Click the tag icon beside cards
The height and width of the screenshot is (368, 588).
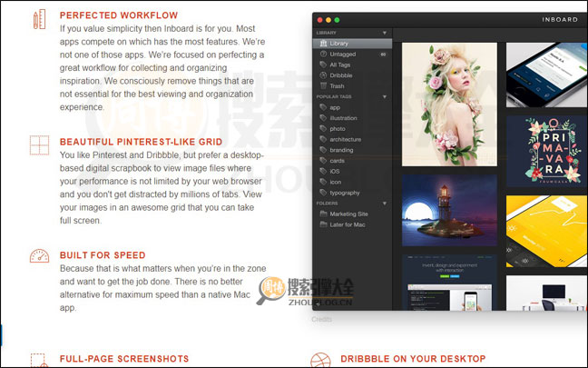pos(323,160)
